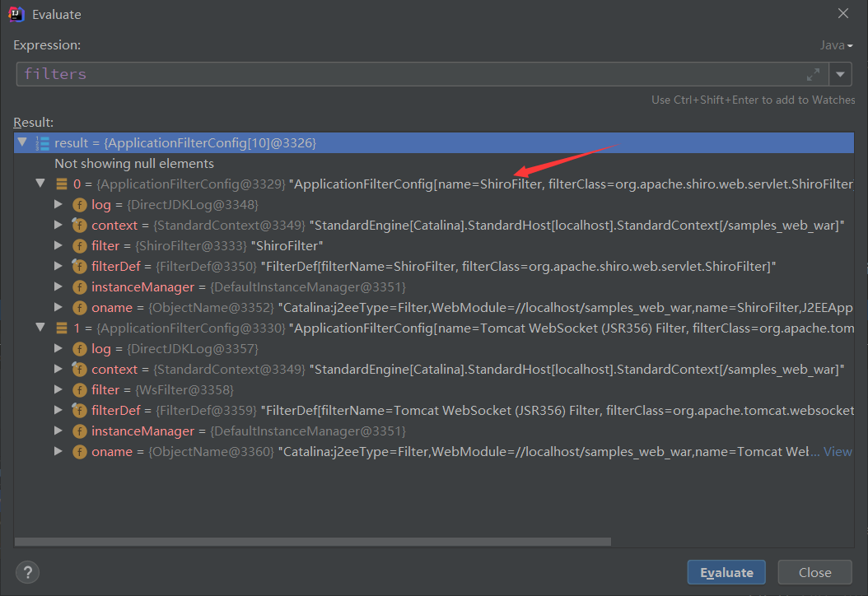Click field icon of filterDef FilterDef@3359
Screen dimensions: 868x596
(80, 411)
